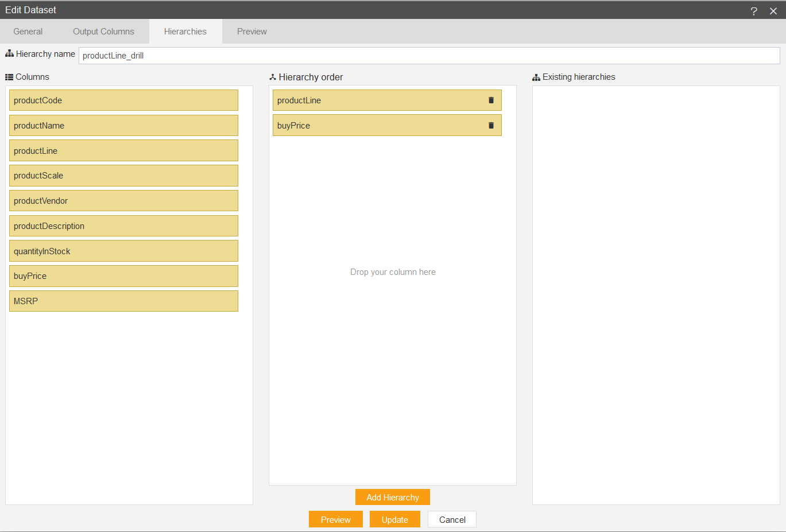Close the Edit Dataset dialog
Screen dimensions: 786x532
coord(773,11)
